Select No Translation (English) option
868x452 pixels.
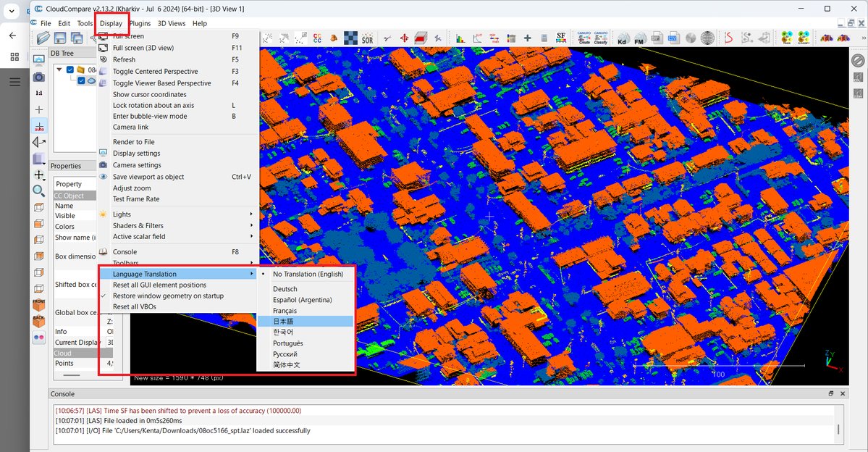pos(308,275)
